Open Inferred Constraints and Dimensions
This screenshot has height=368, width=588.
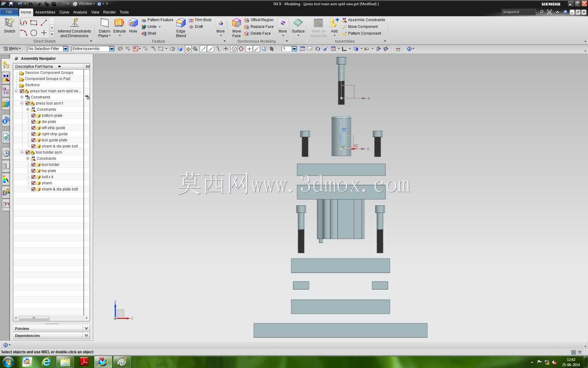pos(74,28)
